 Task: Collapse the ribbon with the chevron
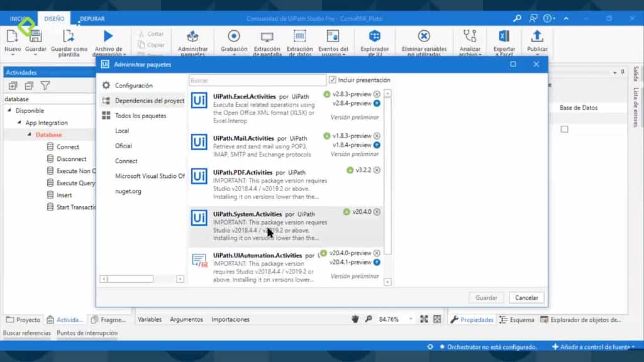pyautogui.click(x=566, y=18)
